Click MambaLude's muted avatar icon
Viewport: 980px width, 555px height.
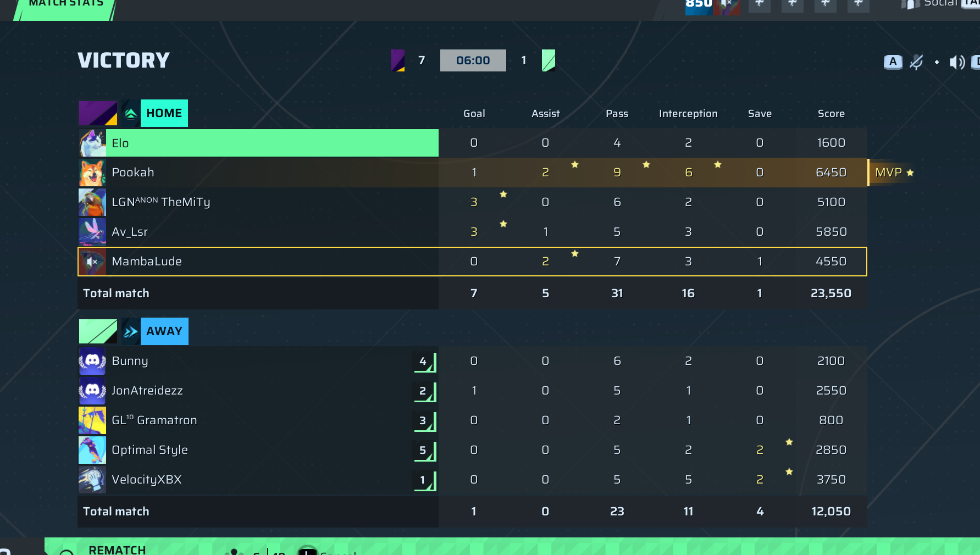coord(92,262)
